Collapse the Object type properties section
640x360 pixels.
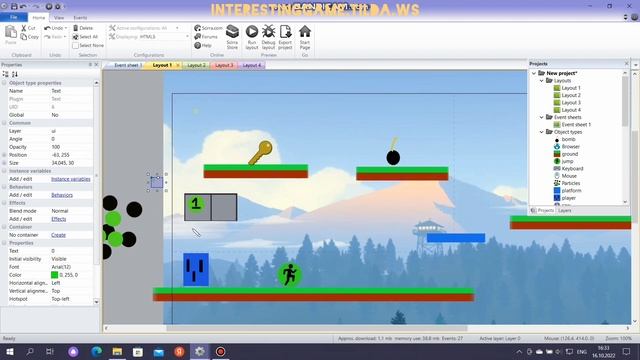pyautogui.click(x=4, y=83)
